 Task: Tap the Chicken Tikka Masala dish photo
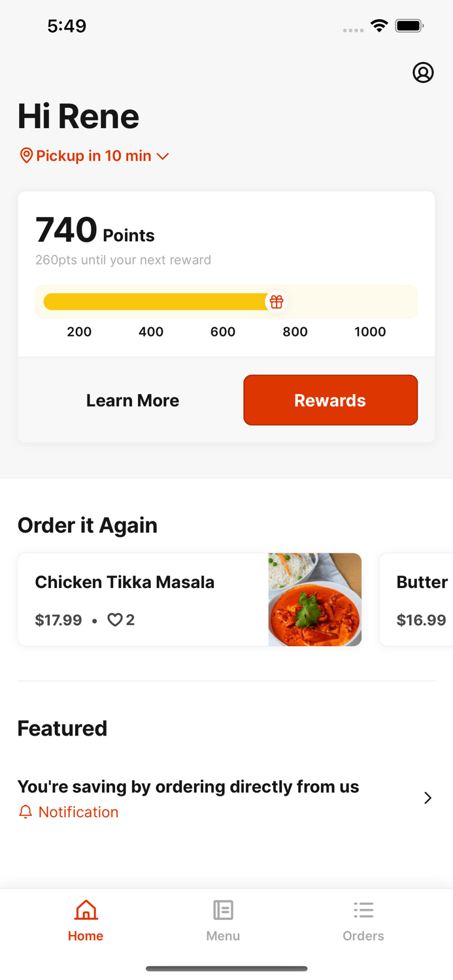click(315, 599)
